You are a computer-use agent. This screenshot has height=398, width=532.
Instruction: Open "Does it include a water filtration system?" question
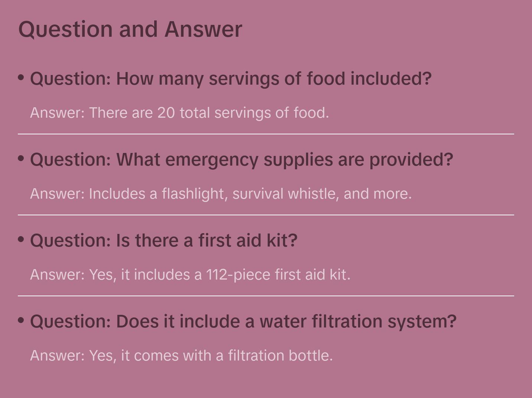pyautogui.click(x=243, y=322)
